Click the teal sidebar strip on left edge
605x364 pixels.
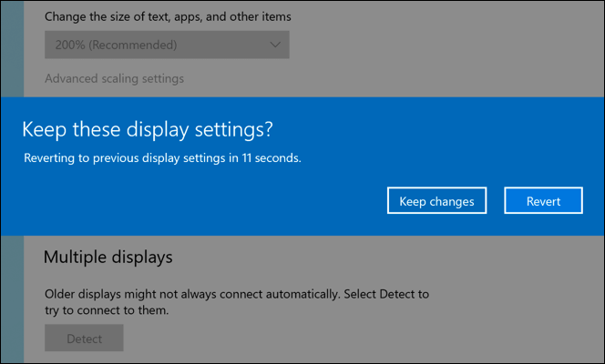pyautogui.click(x=12, y=300)
